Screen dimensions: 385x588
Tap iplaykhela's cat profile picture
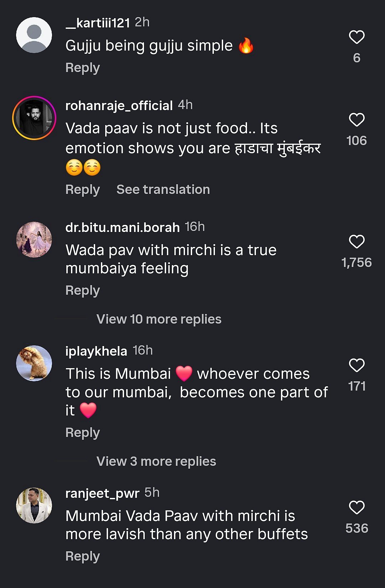coord(34,363)
